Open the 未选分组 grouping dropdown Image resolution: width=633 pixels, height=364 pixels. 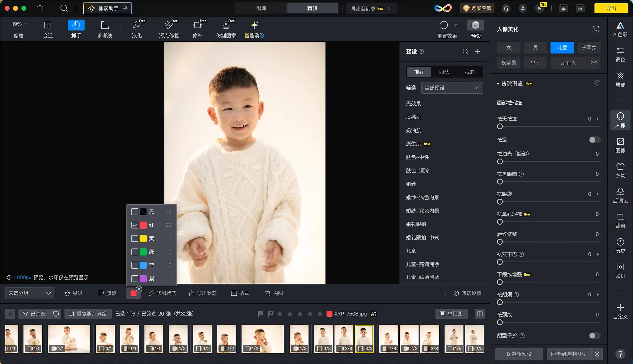29,293
